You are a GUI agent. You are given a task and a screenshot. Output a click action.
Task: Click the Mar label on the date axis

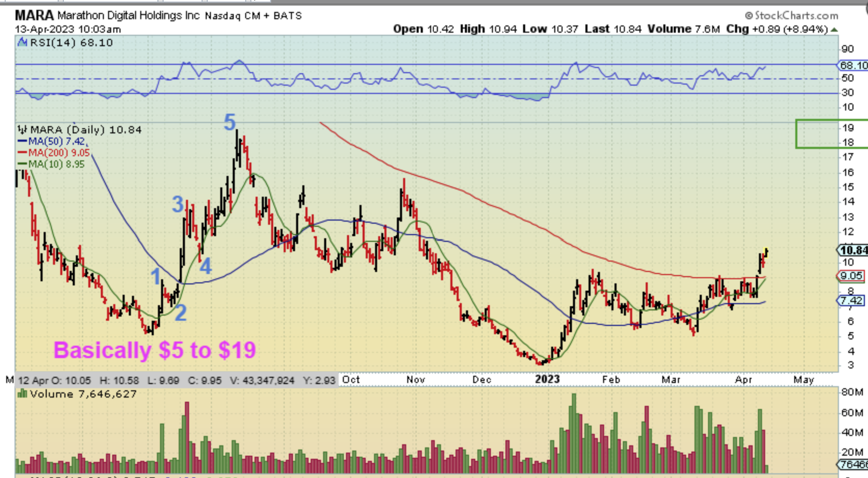pyautogui.click(x=671, y=379)
